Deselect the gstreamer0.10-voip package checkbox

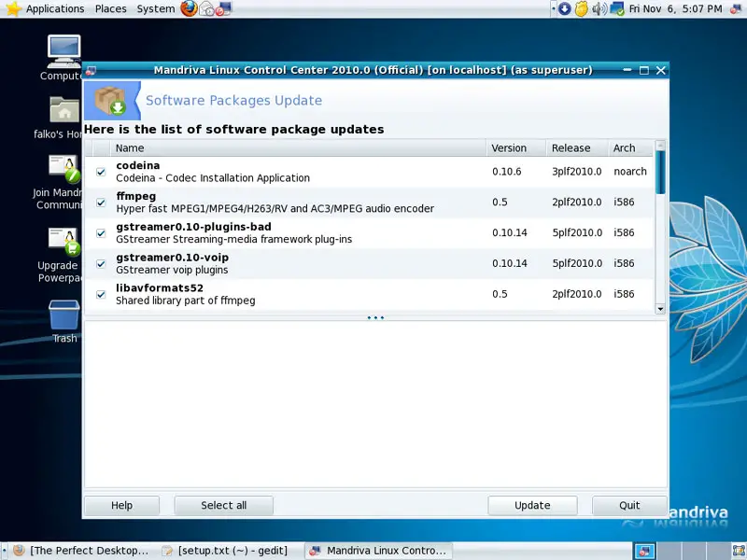[101, 263]
